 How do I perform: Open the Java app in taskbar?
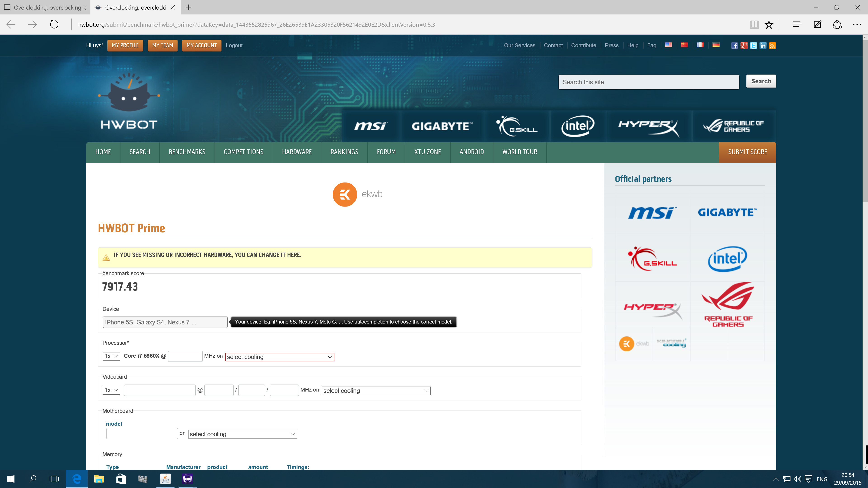pos(165,479)
